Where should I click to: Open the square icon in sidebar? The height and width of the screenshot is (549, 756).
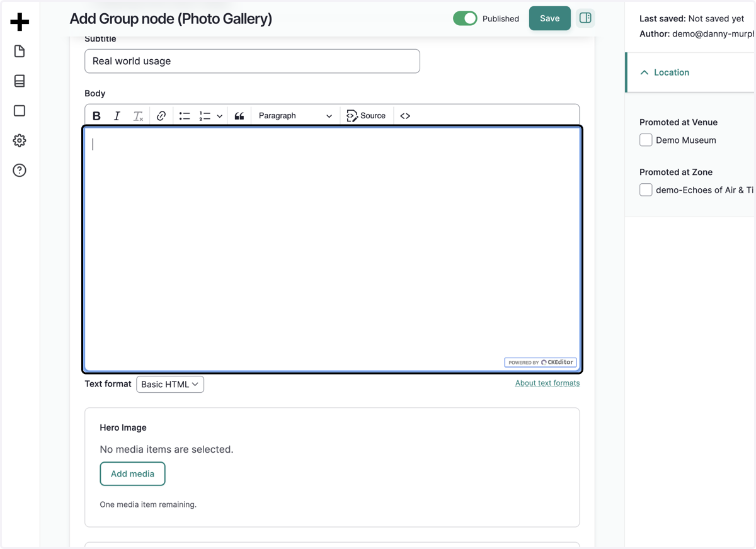[x=20, y=111]
